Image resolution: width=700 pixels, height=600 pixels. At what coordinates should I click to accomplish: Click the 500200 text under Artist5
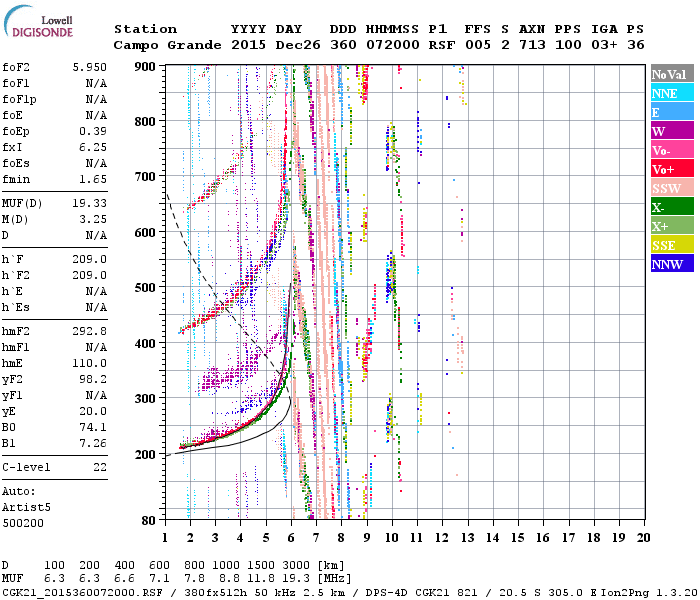pos(23,523)
